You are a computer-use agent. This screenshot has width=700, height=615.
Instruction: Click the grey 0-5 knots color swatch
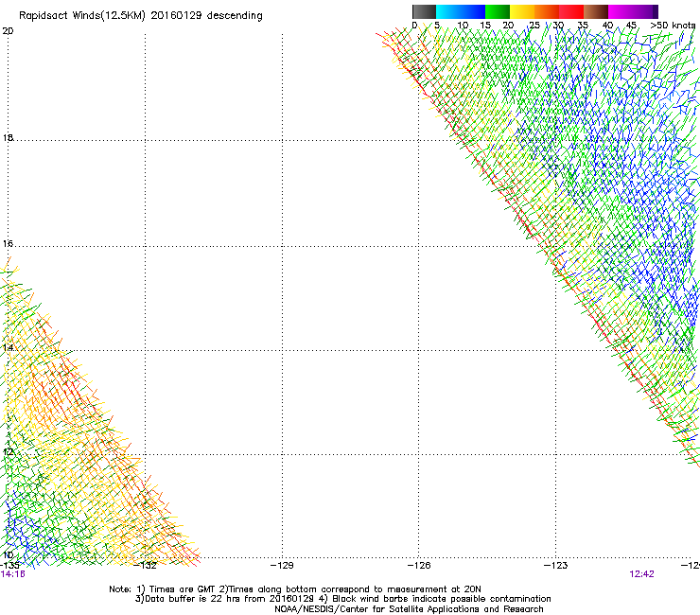click(x=424, y=11)
